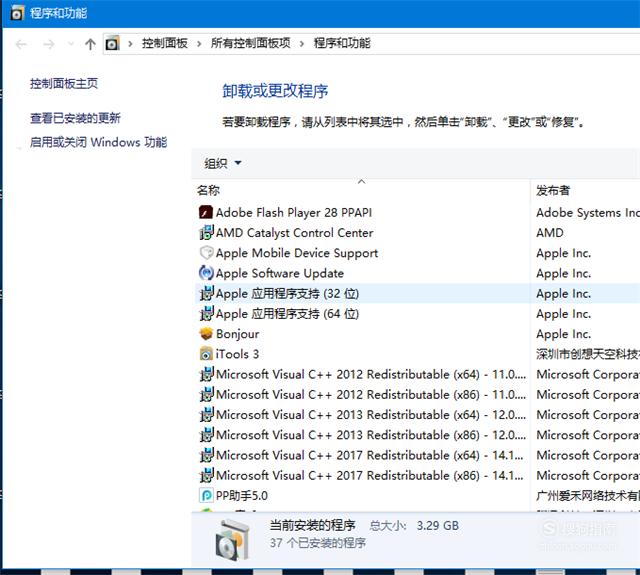Click Apple Software Update icon
640x575 pixels.
pyautogui.click(x=206, y=273)
